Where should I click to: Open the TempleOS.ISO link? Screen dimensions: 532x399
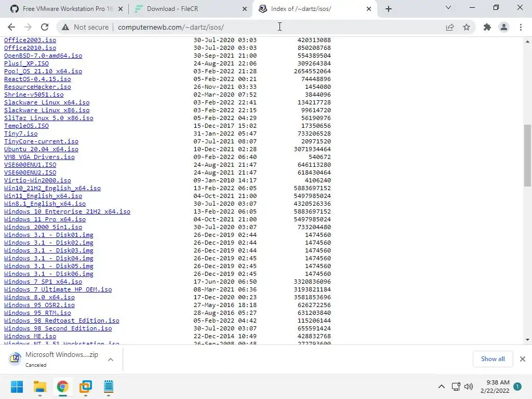[x=26, y=126]
